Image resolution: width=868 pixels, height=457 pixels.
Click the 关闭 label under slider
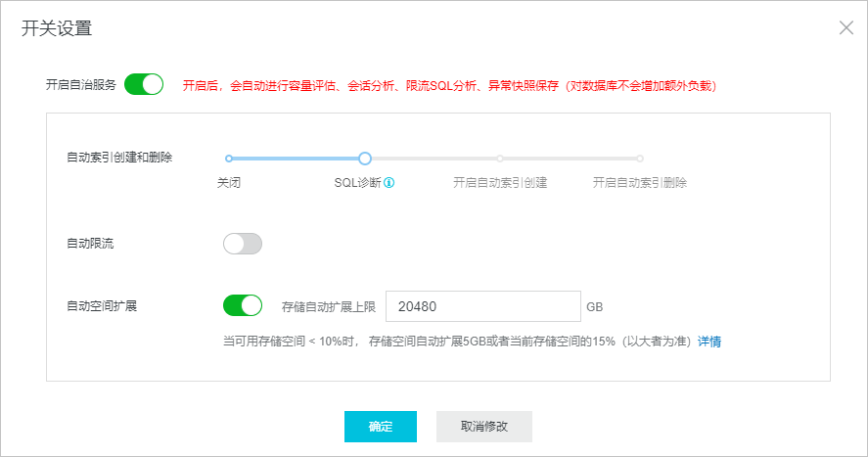(229, 183)
